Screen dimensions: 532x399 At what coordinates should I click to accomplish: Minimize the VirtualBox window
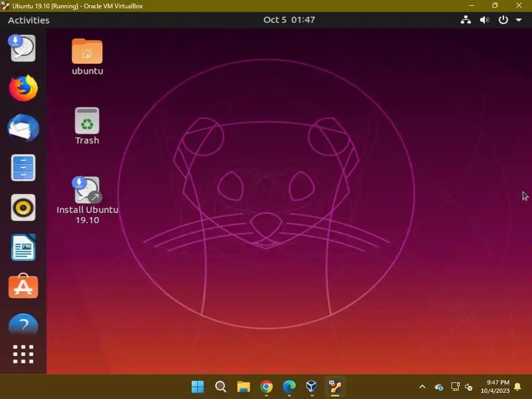point(472,5)
